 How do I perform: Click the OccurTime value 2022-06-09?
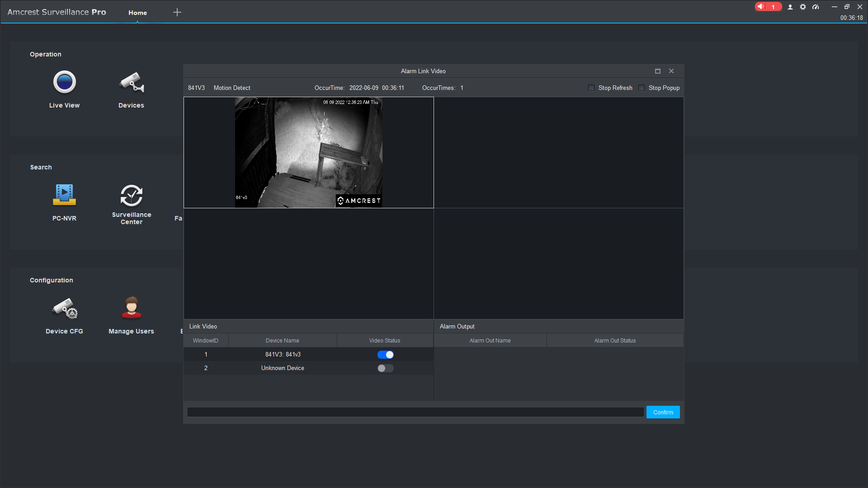364,88
